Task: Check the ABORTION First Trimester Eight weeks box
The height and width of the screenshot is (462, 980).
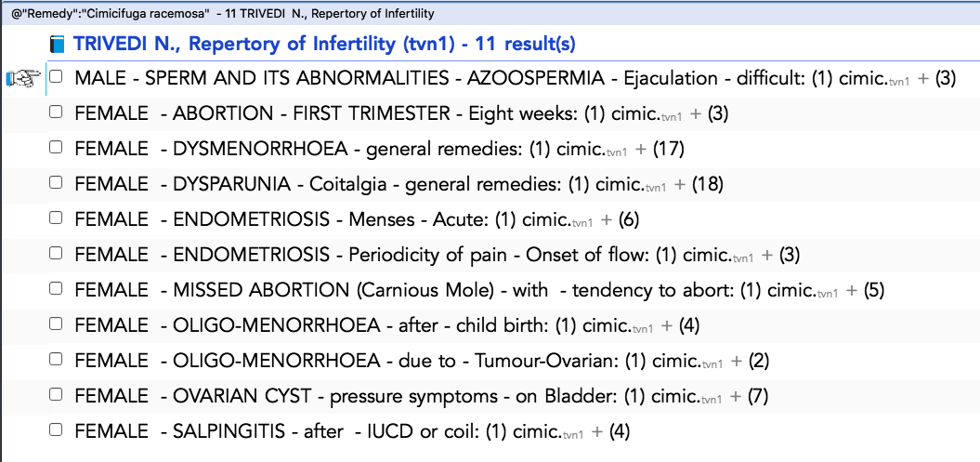Action: tap(57, 112)
